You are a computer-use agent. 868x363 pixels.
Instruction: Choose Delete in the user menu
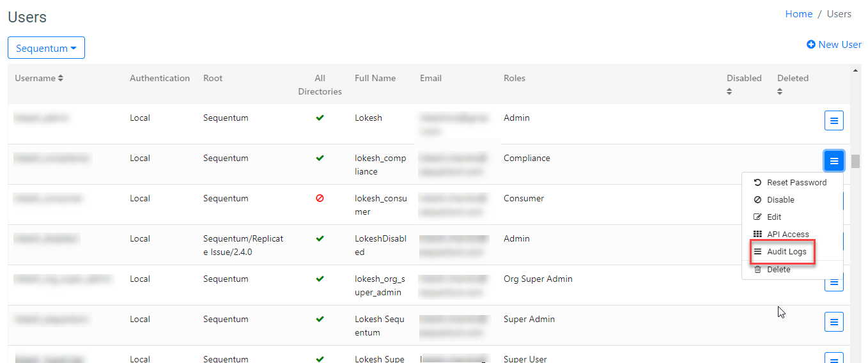[778, 269]
